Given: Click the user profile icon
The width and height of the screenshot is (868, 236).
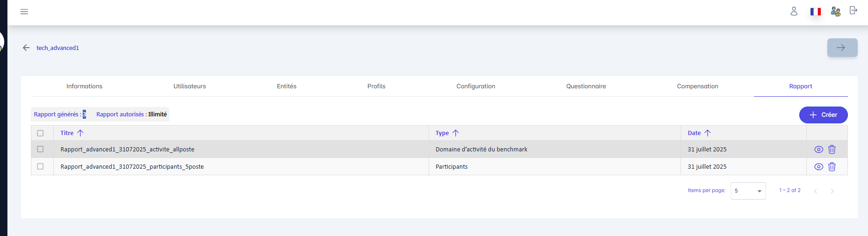Looking at the screenshot, I should click(794, 11).
